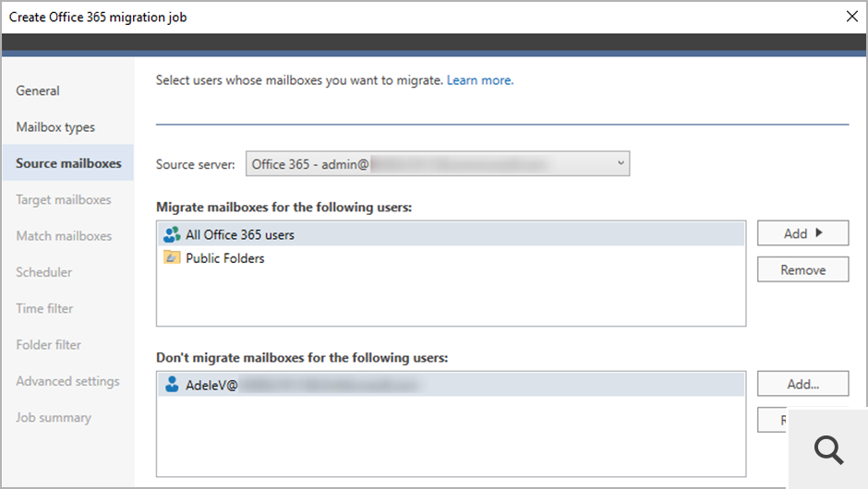868x489 pixels.
Task: Select the Source mailboxes step
Action: pyautogui.click(x=68, y=163)
